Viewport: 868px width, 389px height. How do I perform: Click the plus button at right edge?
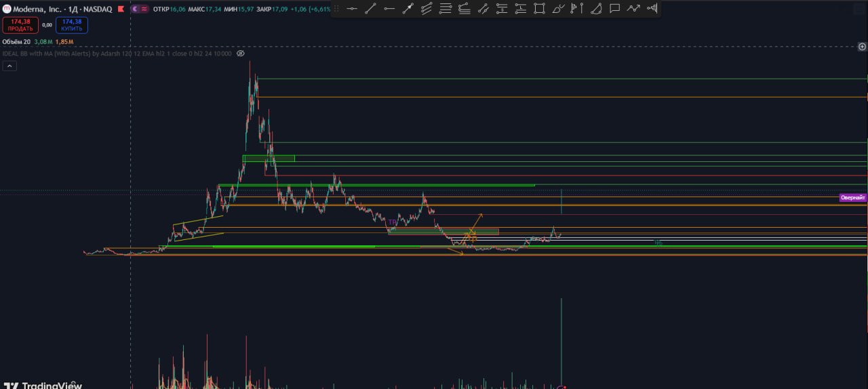[x=862, y=47]
